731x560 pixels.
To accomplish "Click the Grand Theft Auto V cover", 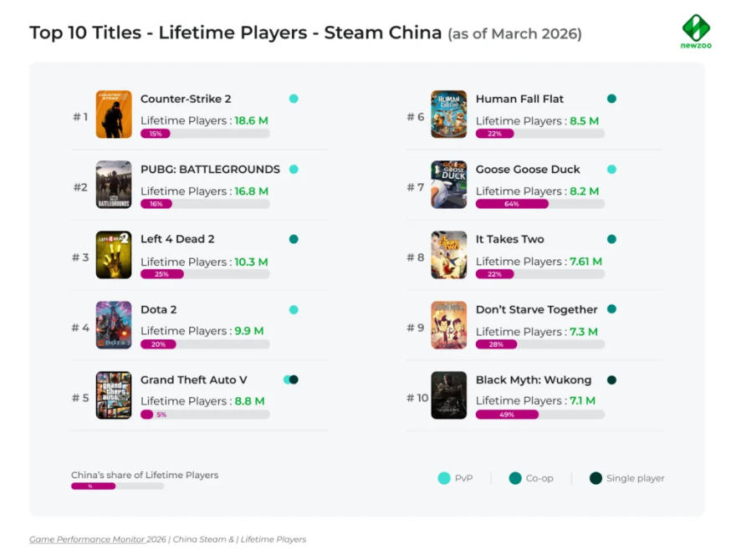I will [114, 395].
